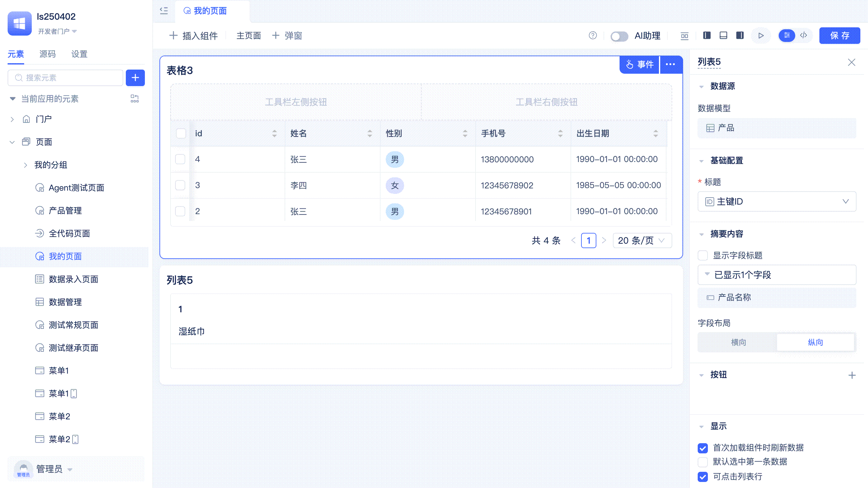Uncheck 首次加载组件时刷新数据

703,448
